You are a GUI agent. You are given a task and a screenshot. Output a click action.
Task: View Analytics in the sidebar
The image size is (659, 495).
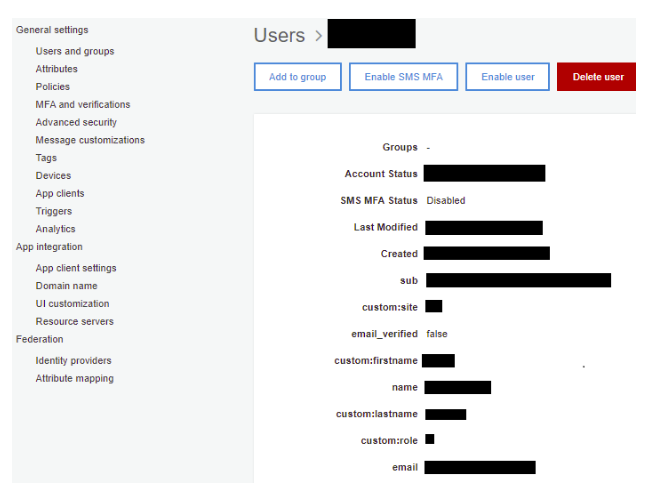click(55, 229)
